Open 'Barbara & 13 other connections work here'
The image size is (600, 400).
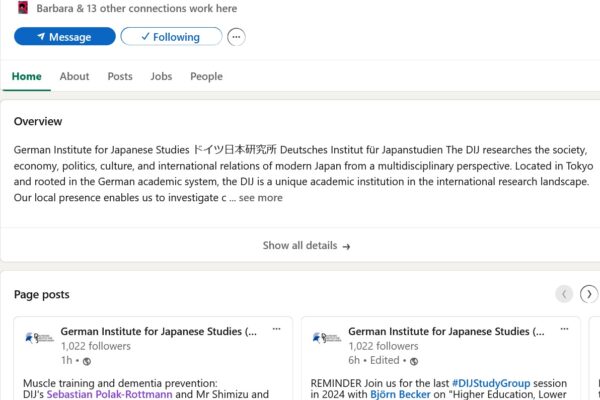(137, 8)
